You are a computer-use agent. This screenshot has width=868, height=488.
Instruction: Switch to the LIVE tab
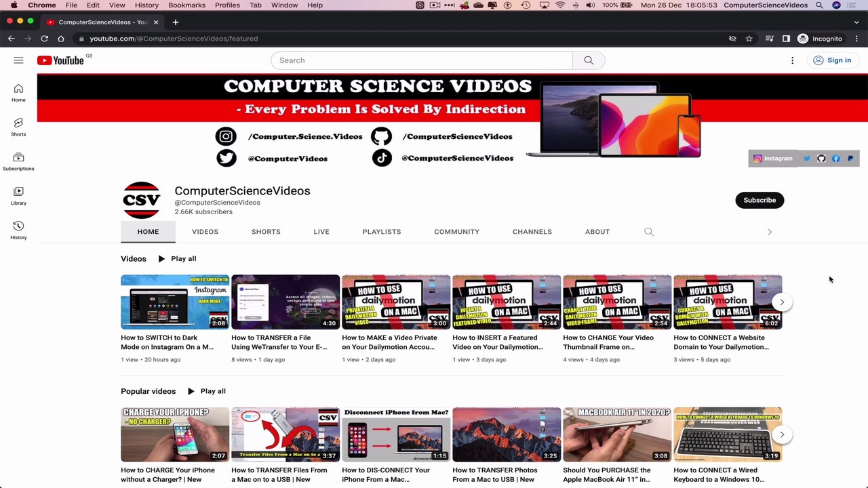(321, 232)
